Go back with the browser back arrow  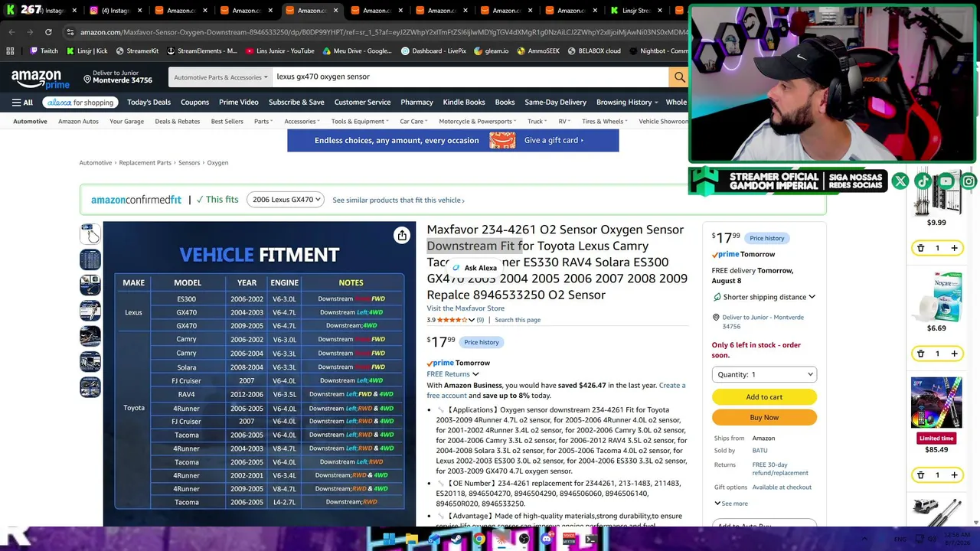click(x=11, y=32)
